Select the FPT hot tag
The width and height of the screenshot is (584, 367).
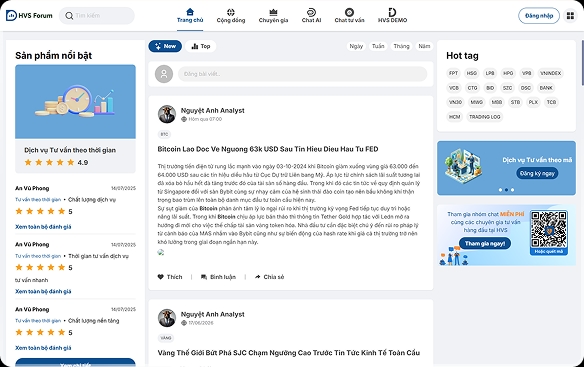(453, 73)
